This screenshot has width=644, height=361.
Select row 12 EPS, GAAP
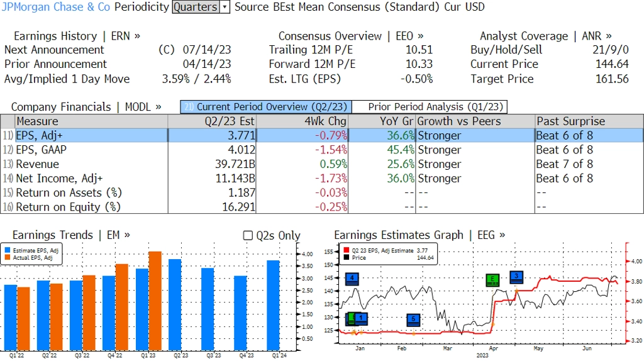[322, 150]
